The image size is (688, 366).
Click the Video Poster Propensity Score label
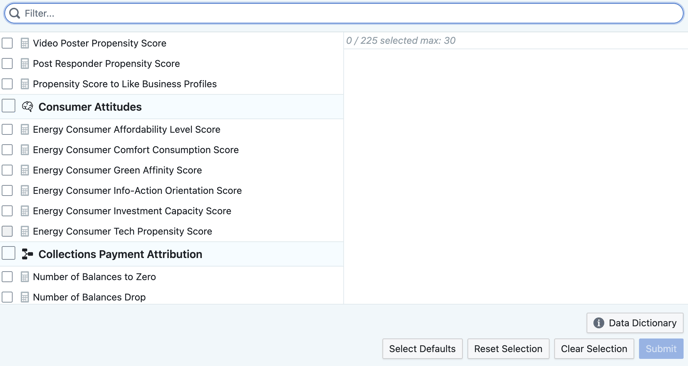pyautogui.click(x=100, y=43)
